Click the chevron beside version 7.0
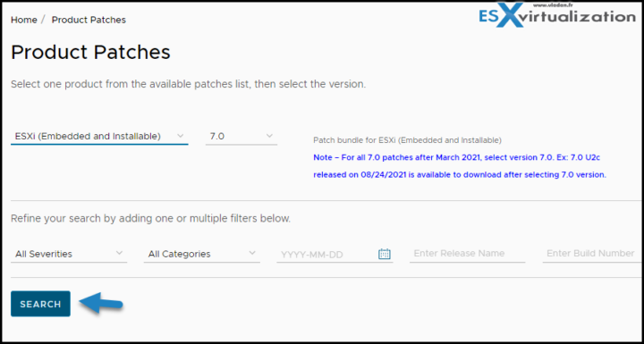This screenshot has width=644, height=344. pyautogui.click(x=269, y=136)
